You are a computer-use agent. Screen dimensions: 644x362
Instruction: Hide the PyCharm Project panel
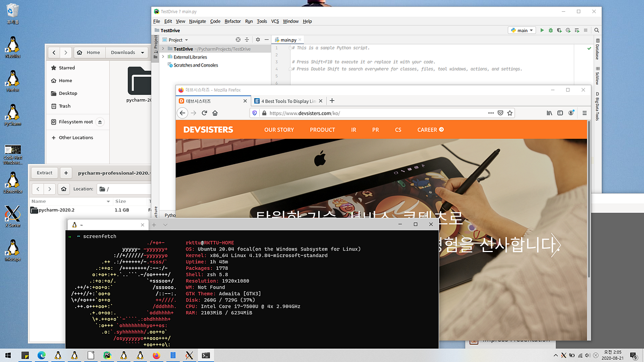tap(266, 40)
